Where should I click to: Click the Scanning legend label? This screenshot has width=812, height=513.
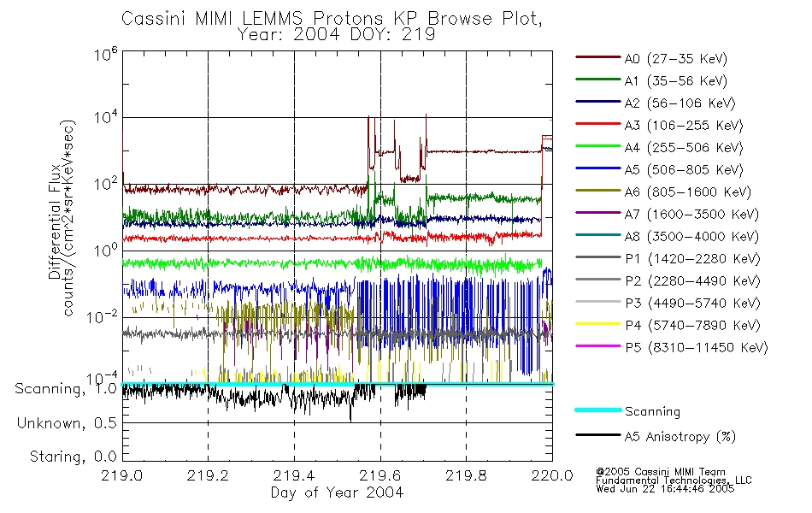tap(652, 412)
